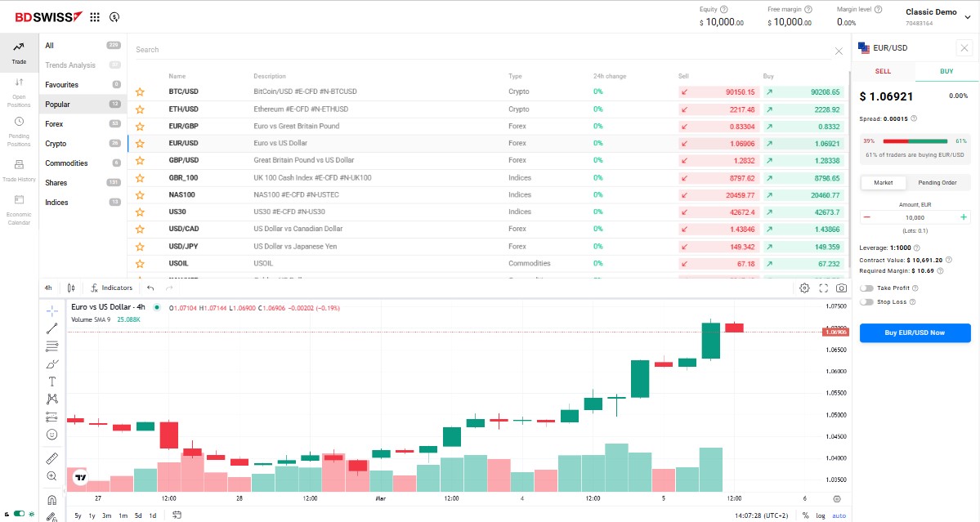980x522 pixels.
Task: Select the Market order tab
Action: [883, 182]
